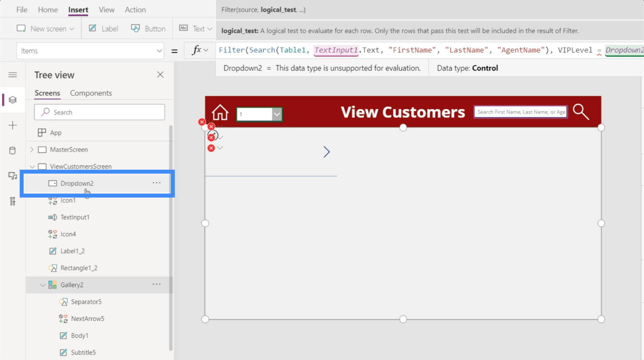This screenshot has height=360, width=644.
Task: Click the lowest red error icon
Action: pyautogui.click(x=211, y=148)
